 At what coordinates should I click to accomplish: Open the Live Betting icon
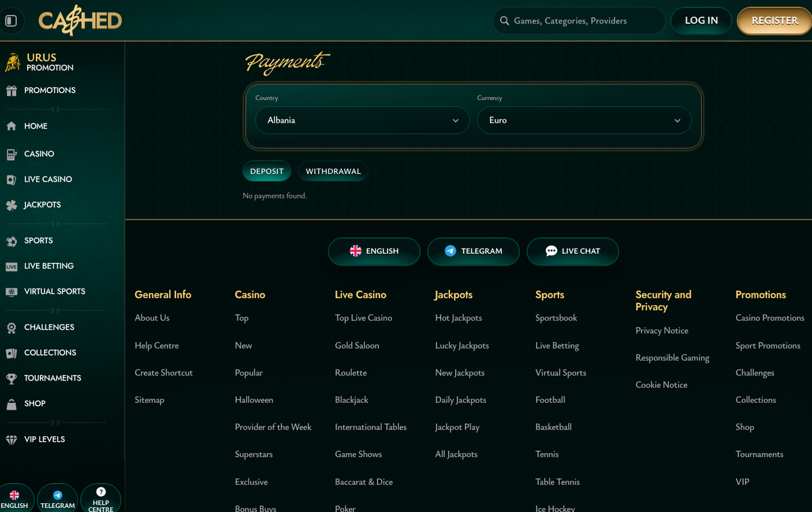12,267
